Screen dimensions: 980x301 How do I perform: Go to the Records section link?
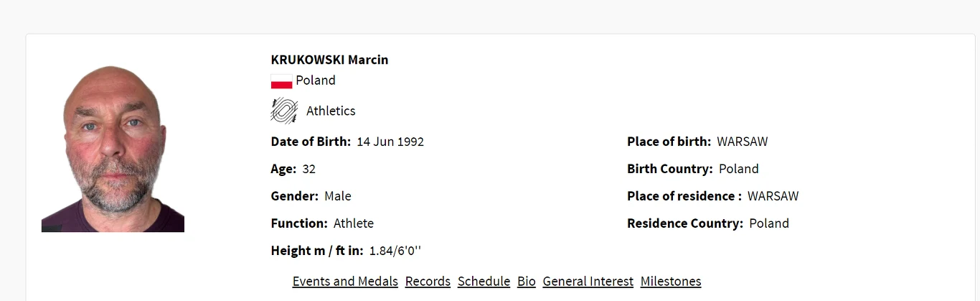[x=428, y=282]
